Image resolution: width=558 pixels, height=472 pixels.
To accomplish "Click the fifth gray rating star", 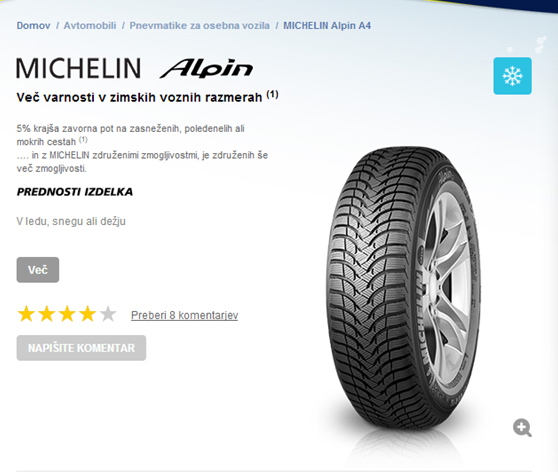I will (108, 314).
